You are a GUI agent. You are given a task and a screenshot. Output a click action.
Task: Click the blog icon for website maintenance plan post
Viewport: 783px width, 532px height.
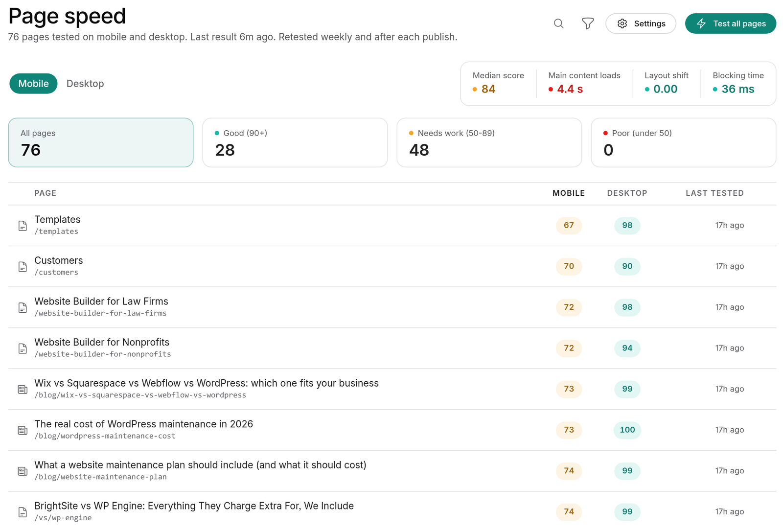point(23,471)
